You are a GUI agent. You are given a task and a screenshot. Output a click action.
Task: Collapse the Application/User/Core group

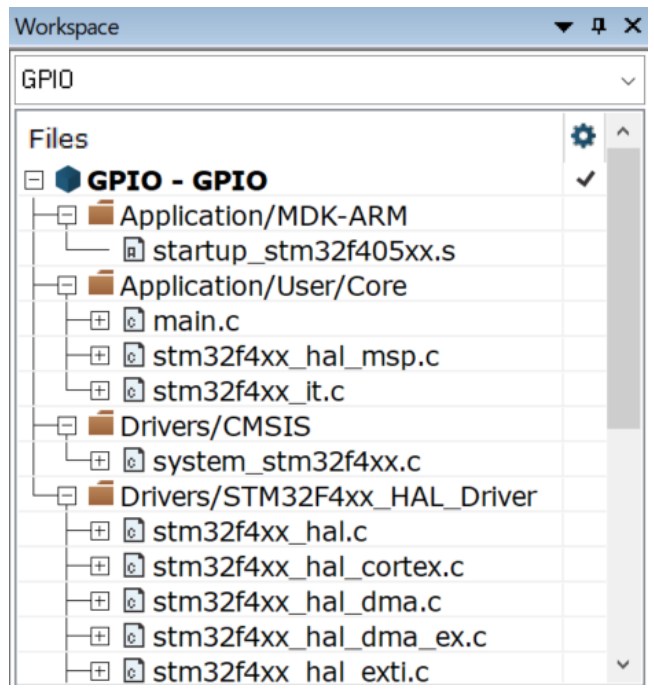(68, 286)
